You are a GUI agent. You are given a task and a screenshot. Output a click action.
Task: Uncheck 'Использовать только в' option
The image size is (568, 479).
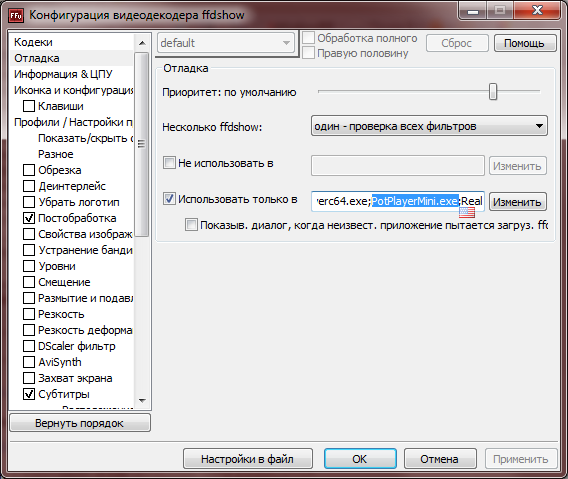point(169,199)
